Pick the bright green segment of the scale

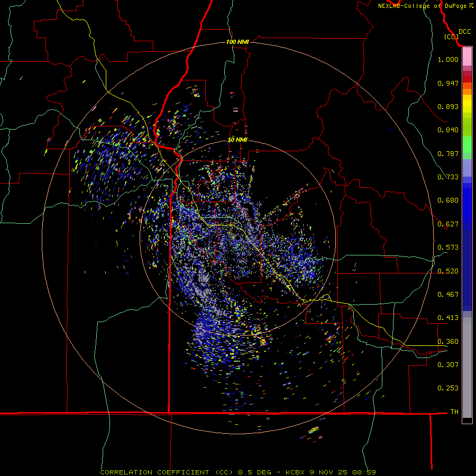(467, 144)
